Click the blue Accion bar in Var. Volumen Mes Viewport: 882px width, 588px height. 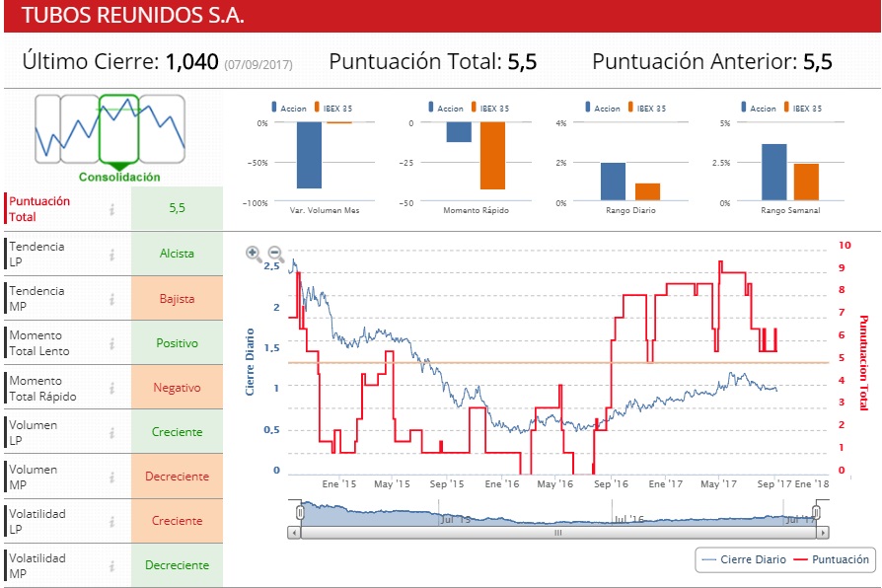point(310,155)
